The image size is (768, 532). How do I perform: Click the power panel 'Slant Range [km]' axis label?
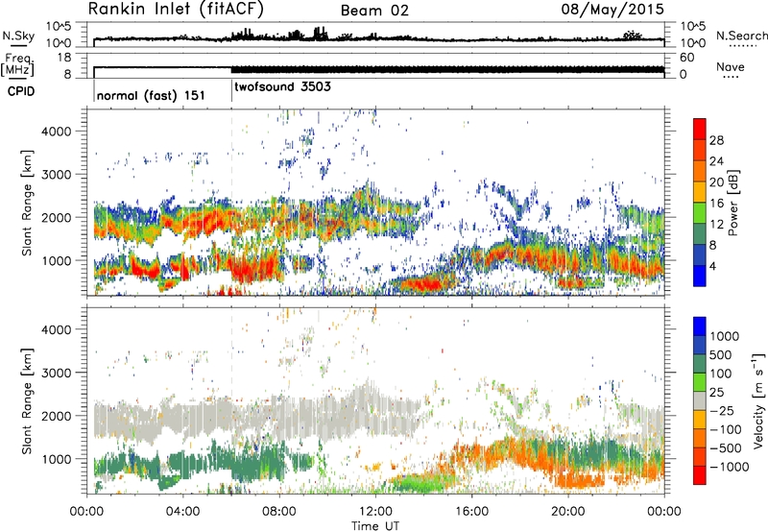[x=27, y=203]
